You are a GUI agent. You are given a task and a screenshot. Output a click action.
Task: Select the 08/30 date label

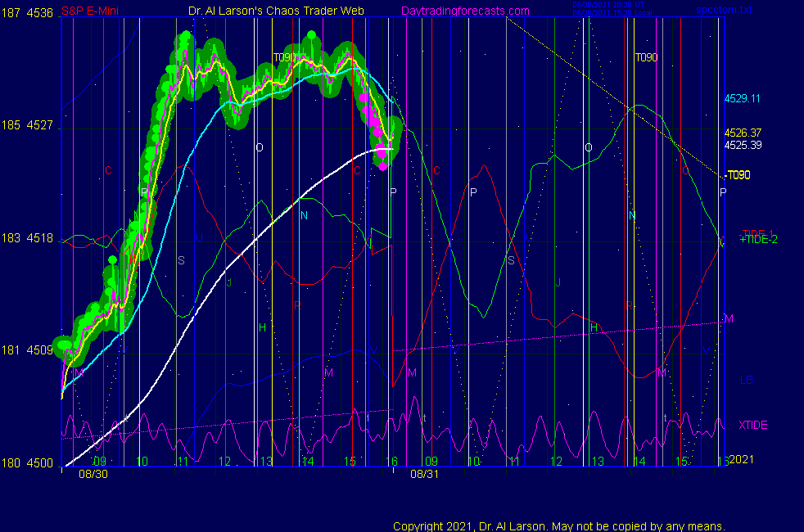pyautogui.click(x=90, y=473)
